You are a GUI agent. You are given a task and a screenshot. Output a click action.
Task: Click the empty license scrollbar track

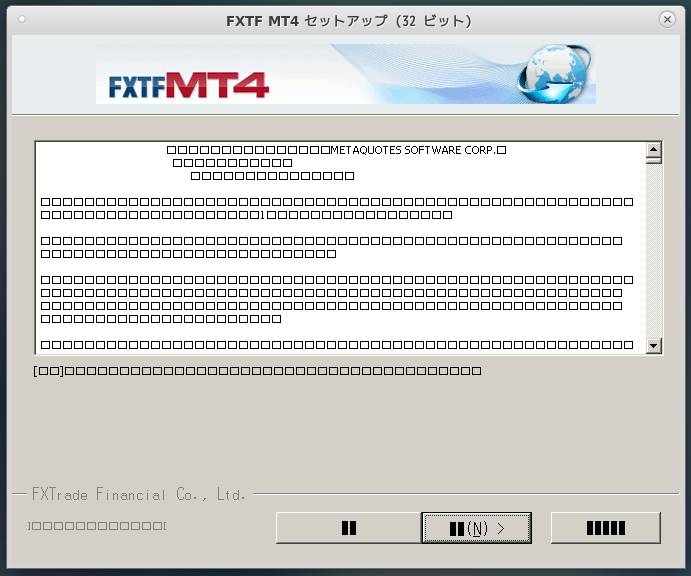[654, 251]
